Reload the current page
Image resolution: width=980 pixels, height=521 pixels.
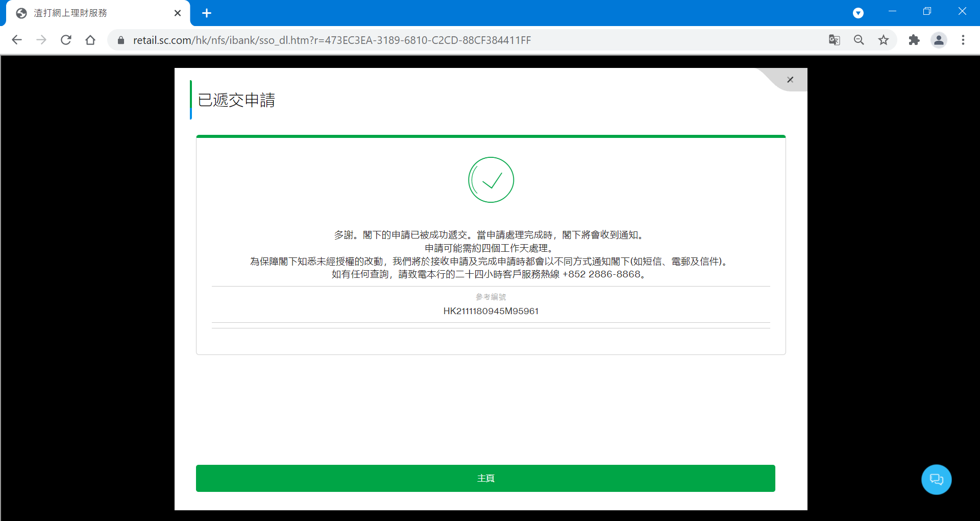click(66, 40)
